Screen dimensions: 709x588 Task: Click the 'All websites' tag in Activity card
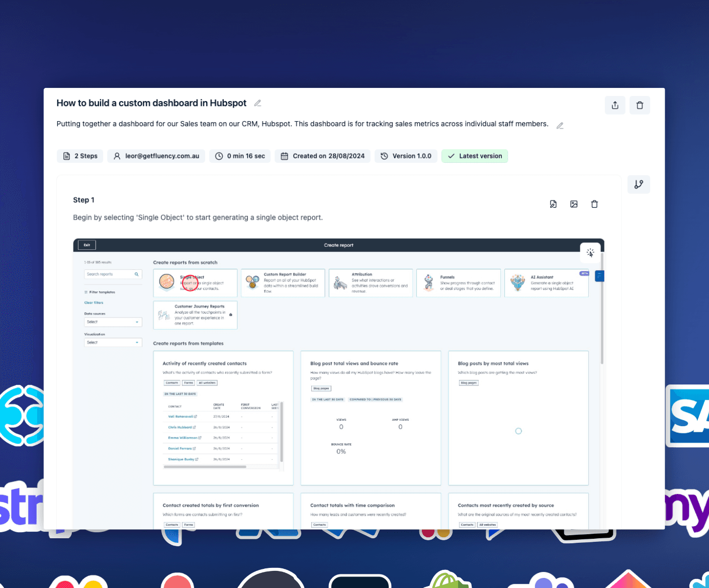click(207, 383)
